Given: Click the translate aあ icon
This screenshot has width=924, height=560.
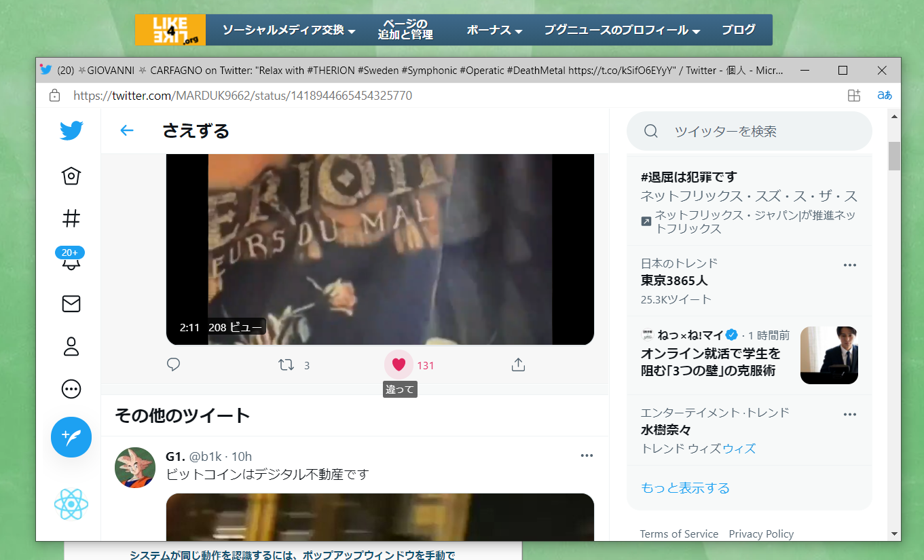Looking at the screenshot, I should point(885,96).
